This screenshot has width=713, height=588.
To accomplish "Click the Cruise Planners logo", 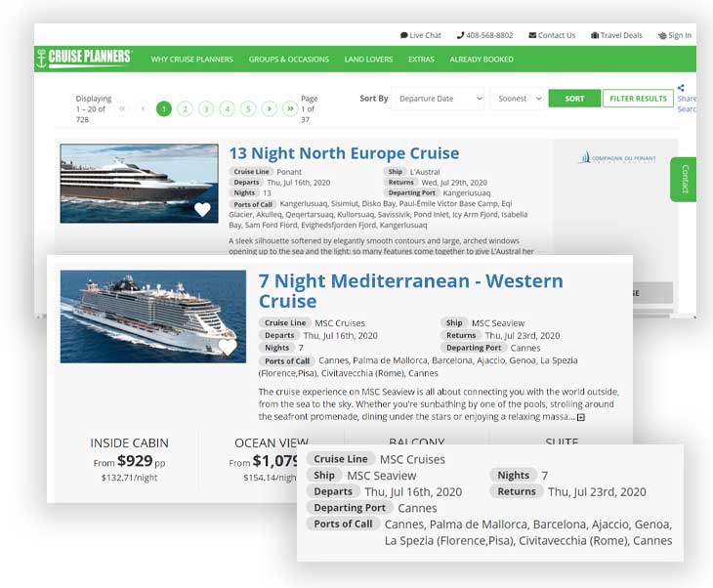I will [85, 59].
